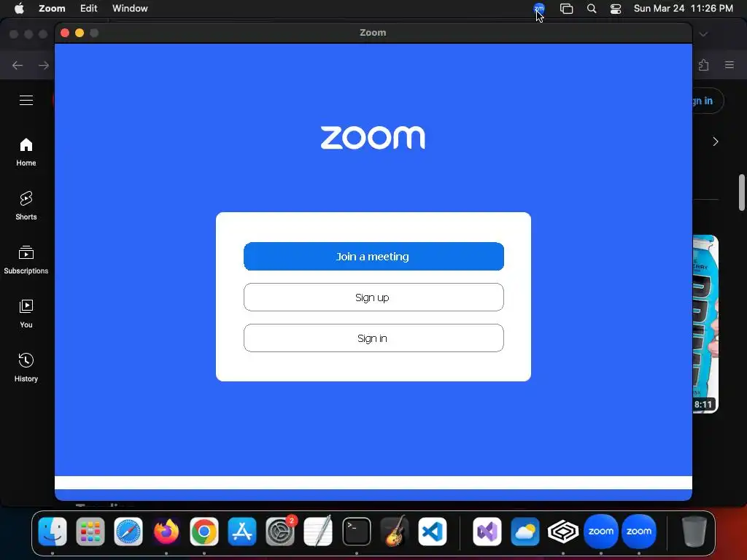The height and width of the screenshot is (560, 747).
Task: Open browser extensions puzzle icon
Action: [x=704, y=65]
